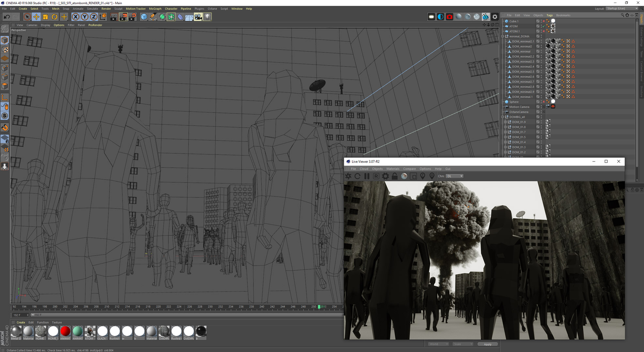Viewport: 644px width, 352px height.
Task: Click the Apply button
Action: tap(487, 344)
